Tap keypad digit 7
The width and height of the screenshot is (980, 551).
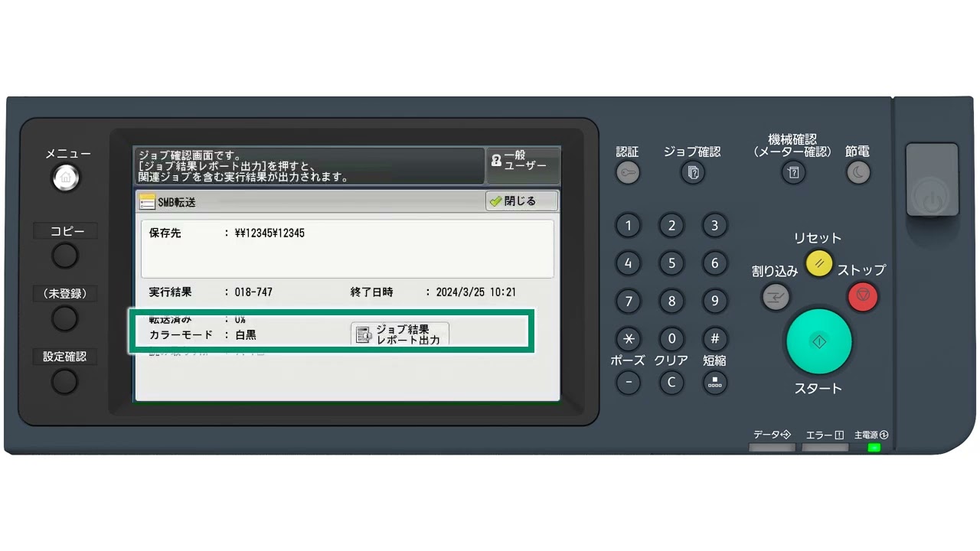click(x=629, y=301)
